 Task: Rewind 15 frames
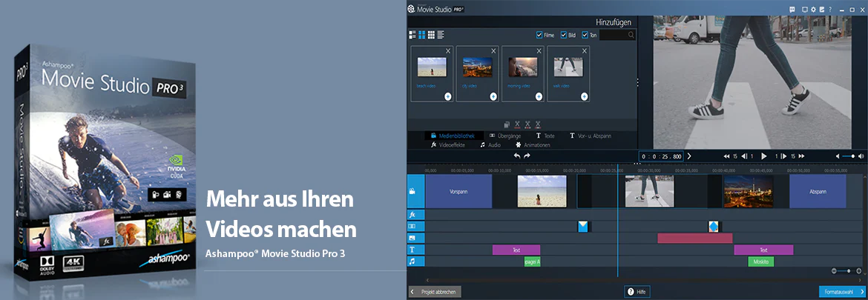[x=727, y=156]
